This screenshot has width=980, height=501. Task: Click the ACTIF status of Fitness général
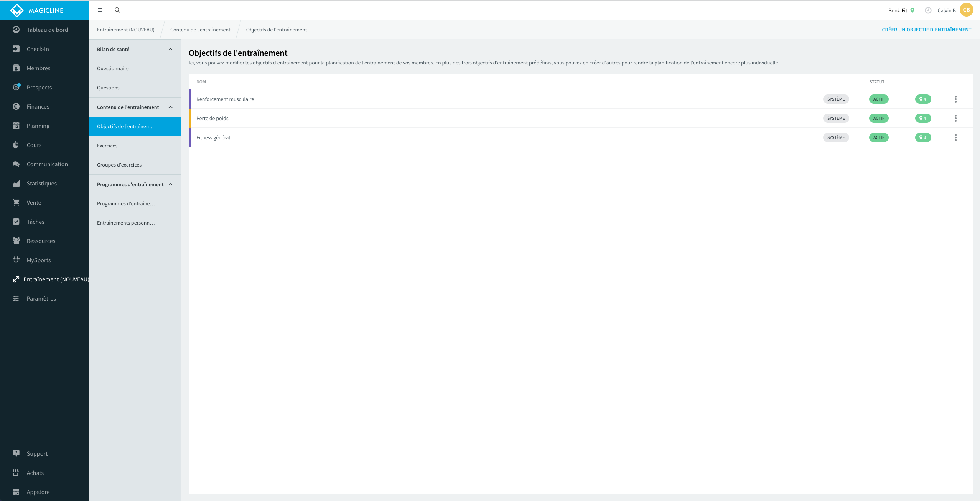click(x=879, y=137)
